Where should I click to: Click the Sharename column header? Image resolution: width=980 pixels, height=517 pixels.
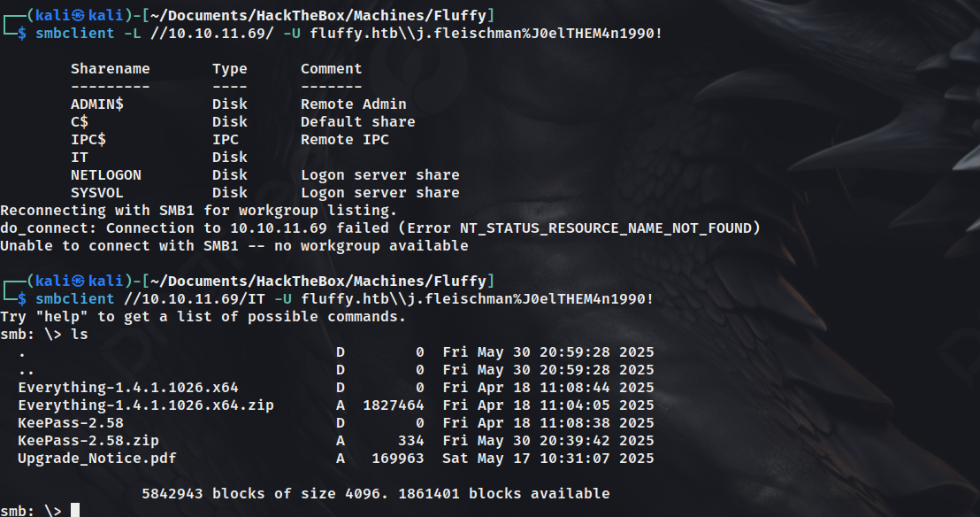click(x=110, y=69)
